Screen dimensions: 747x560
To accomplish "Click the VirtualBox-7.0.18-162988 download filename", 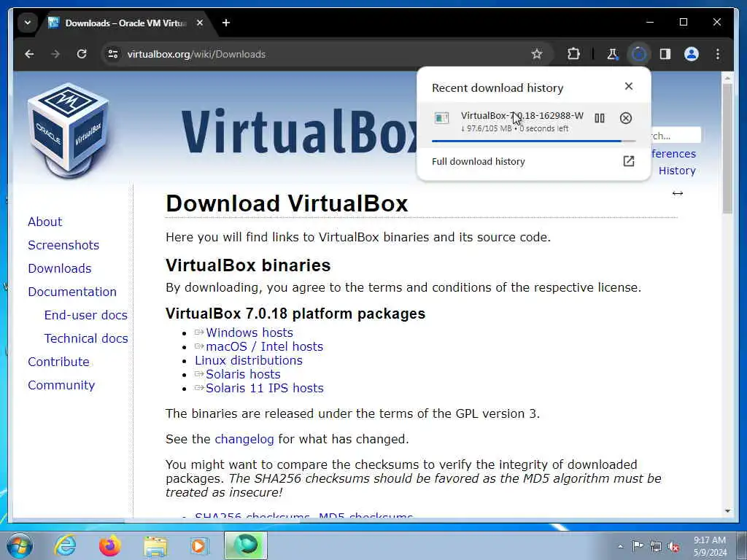I will (x=522, y=116).
